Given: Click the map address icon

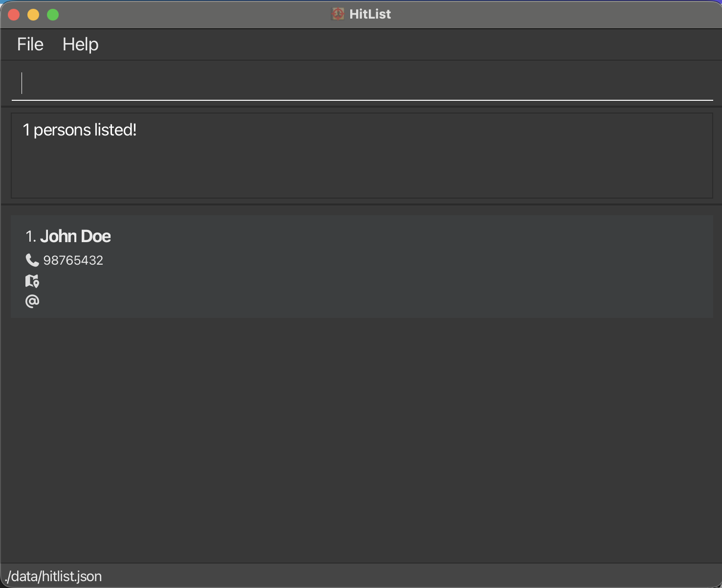Looking at the screenshot, I should [32, 281].
